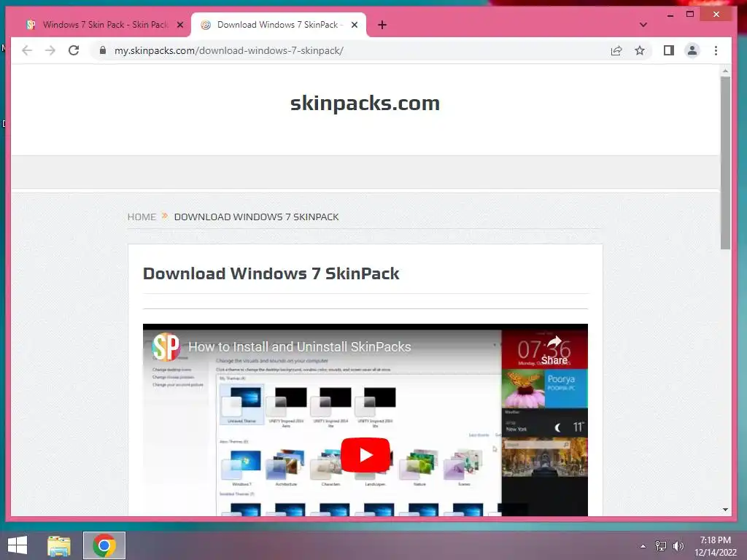
Task: Go back using the browser back arrow
Action: tap(27, 50)
